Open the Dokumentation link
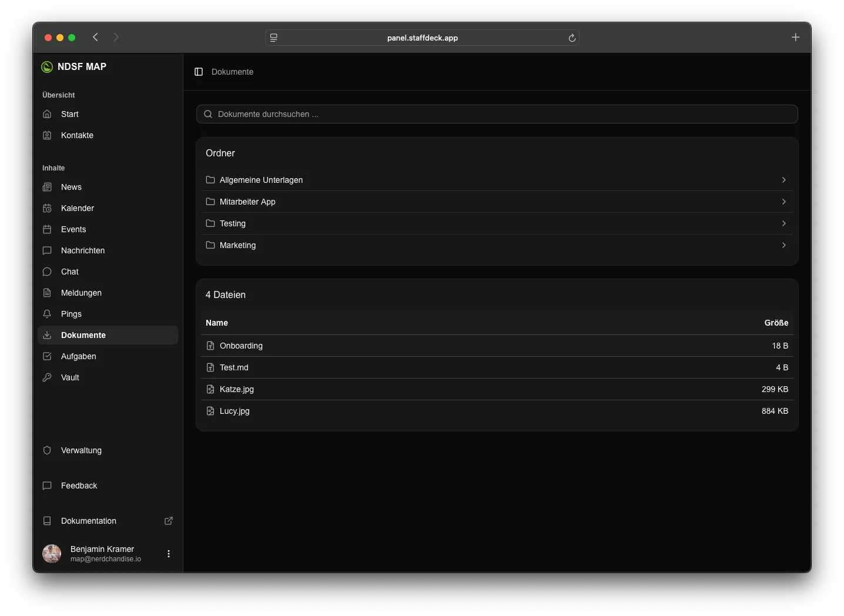The width and height of the screenshot is (844, 616). coord(108,521)
